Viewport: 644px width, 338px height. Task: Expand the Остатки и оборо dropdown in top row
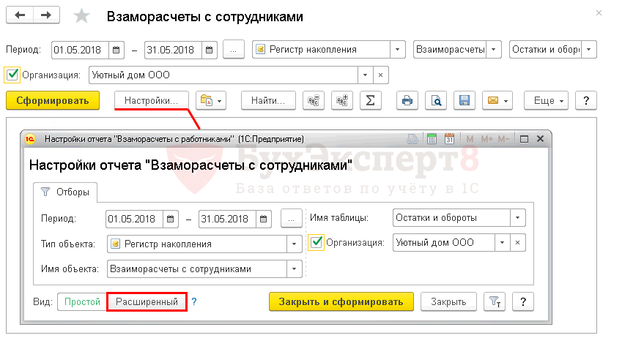pyautogui.click(x=588, y=50)
